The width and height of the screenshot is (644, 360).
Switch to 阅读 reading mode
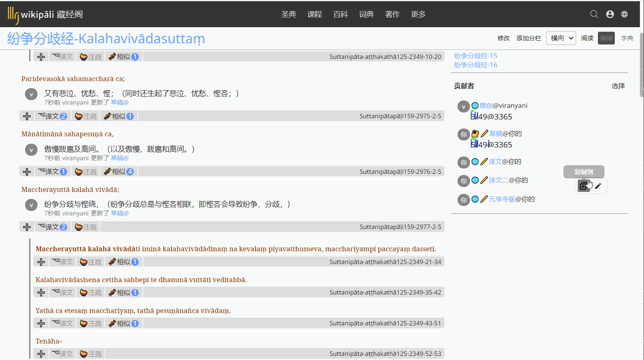[x=587, y=38]
